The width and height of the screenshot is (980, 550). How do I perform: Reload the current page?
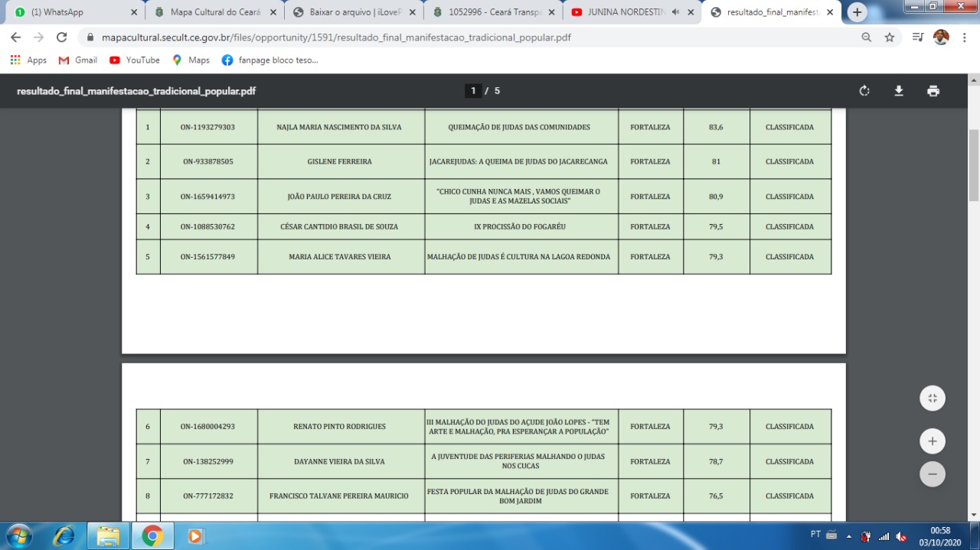point(62,37)
